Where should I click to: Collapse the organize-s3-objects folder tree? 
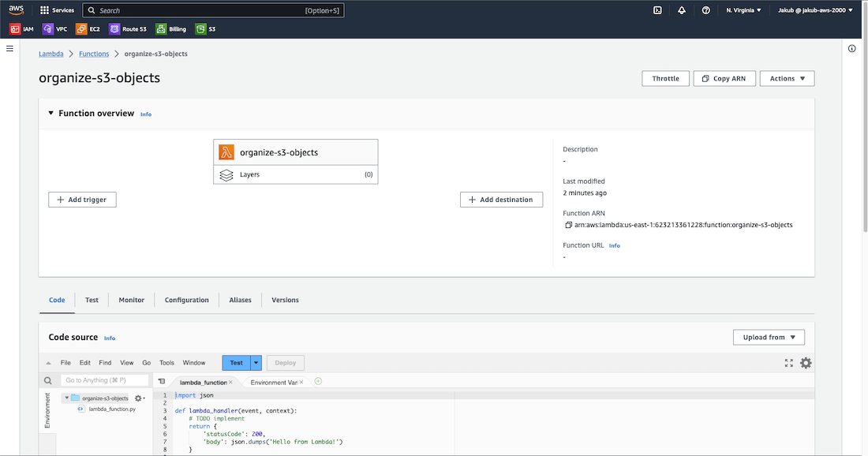(66, 398)
